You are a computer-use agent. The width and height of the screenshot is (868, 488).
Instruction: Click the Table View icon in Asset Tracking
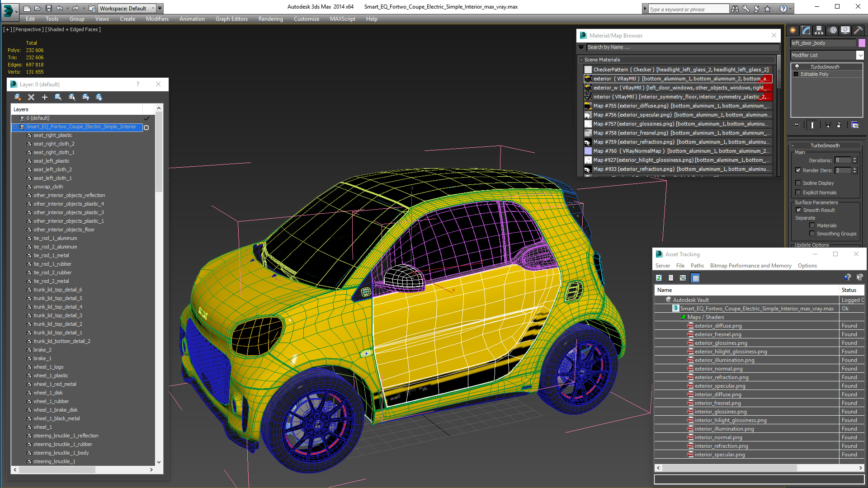[696, 278]
